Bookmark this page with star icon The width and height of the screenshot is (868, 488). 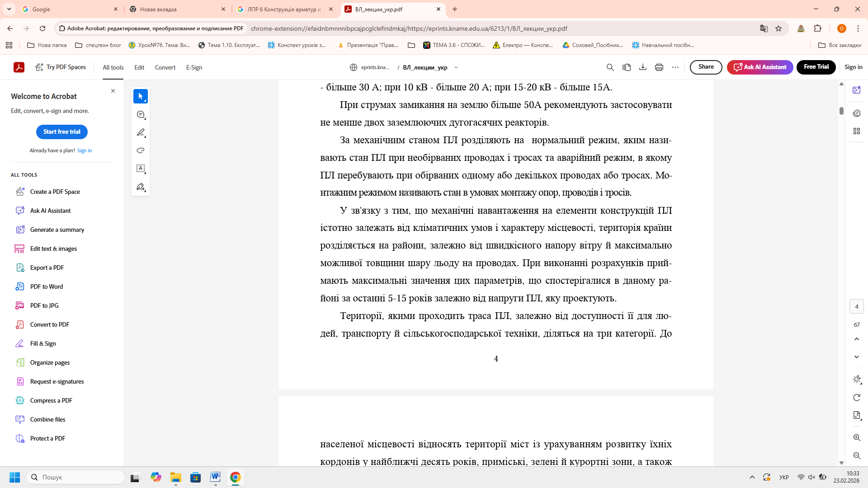[x=778, y=28]
